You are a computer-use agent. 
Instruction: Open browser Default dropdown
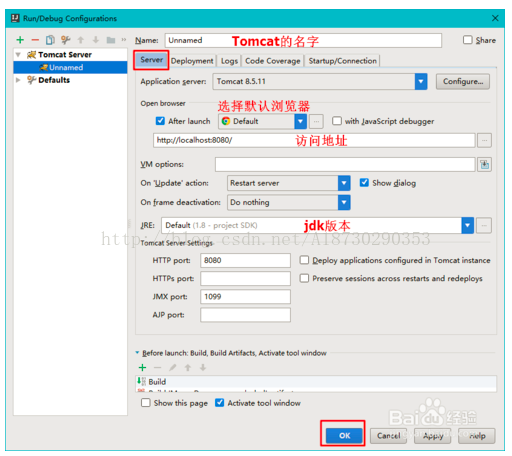click(x=300, y=121)
